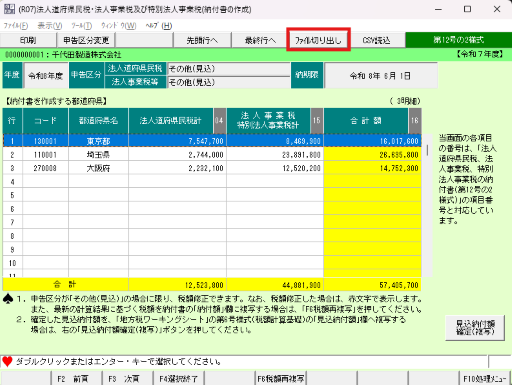Click the 12,520,200 business tax cell
The height and width of the screenshot is (385, 512).
pos(275,168)
